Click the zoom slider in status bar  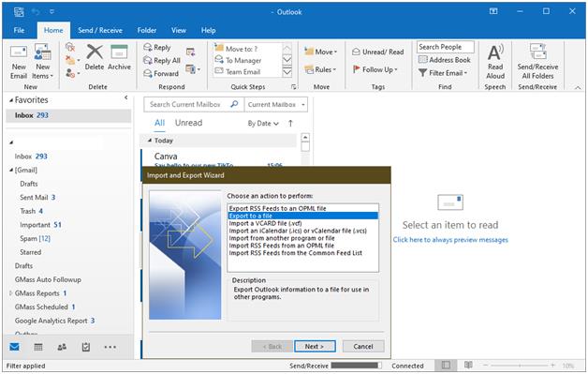(x=519, y=365)
